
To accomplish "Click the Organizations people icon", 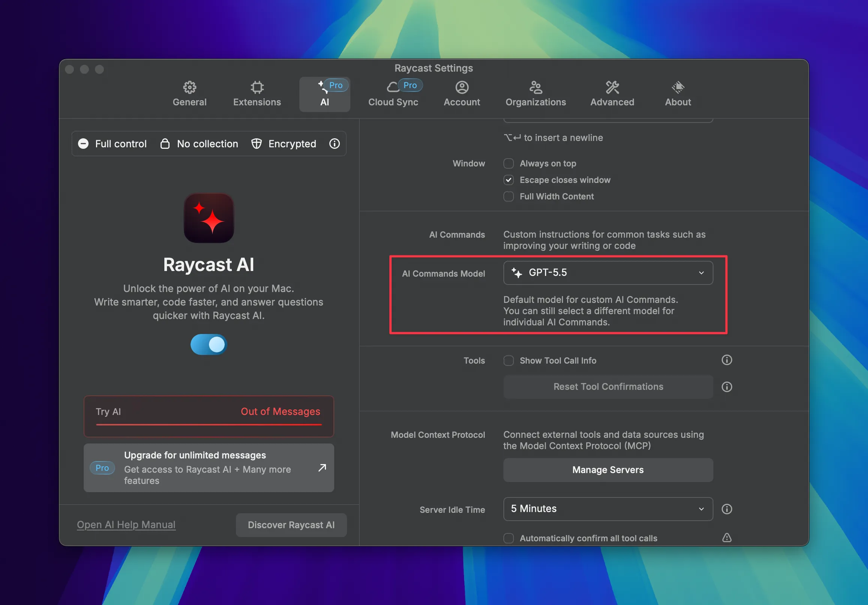I will point(535,87).
